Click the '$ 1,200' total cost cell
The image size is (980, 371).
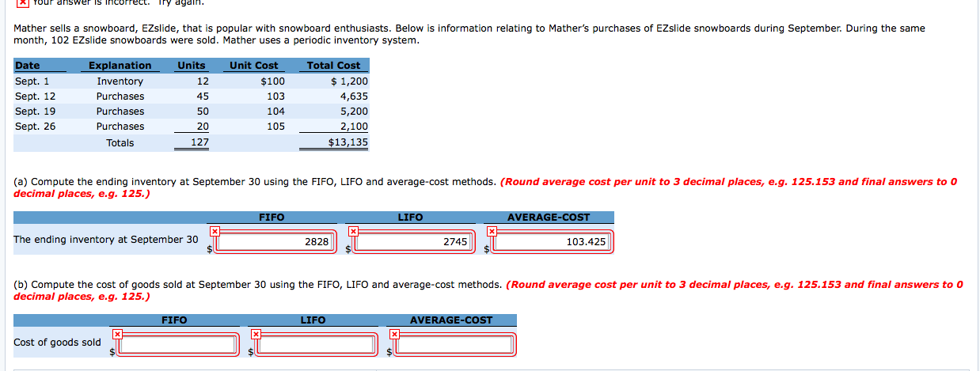pos(349,81)
